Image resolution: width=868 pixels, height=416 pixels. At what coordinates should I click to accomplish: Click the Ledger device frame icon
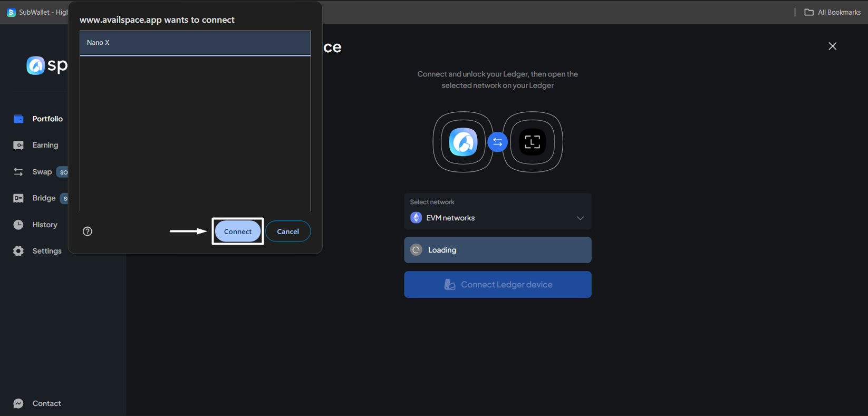[532, 142]
